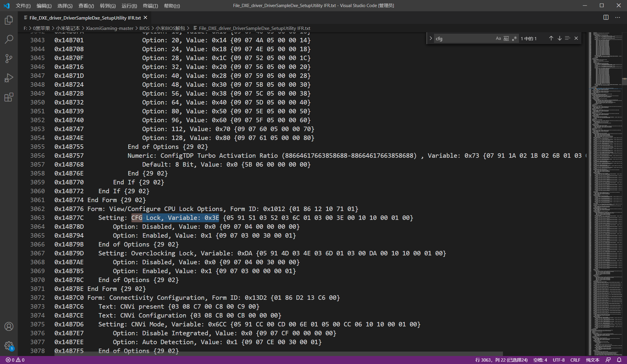The height and width of the screenshot is (364, 627).
Task: Open the Accounts menu icon
Action: 9,326
